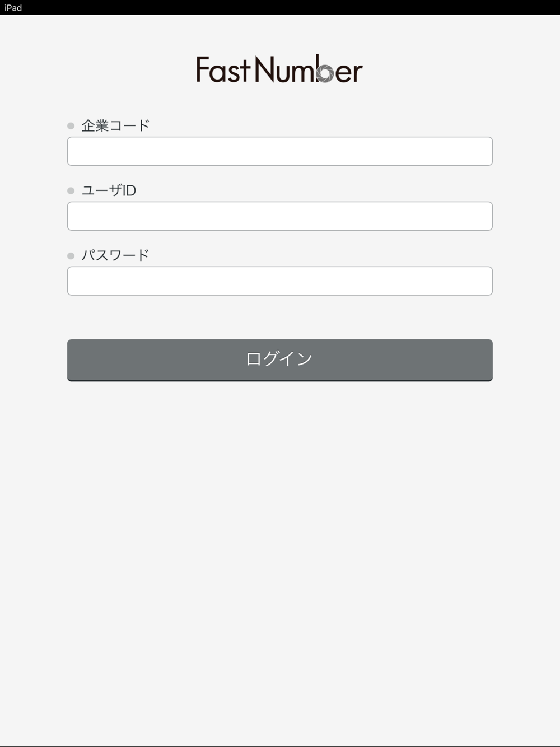Screen dimensions: 560x747
Task: Click the FastNumber logo
Action: click(x=279, y=69)
